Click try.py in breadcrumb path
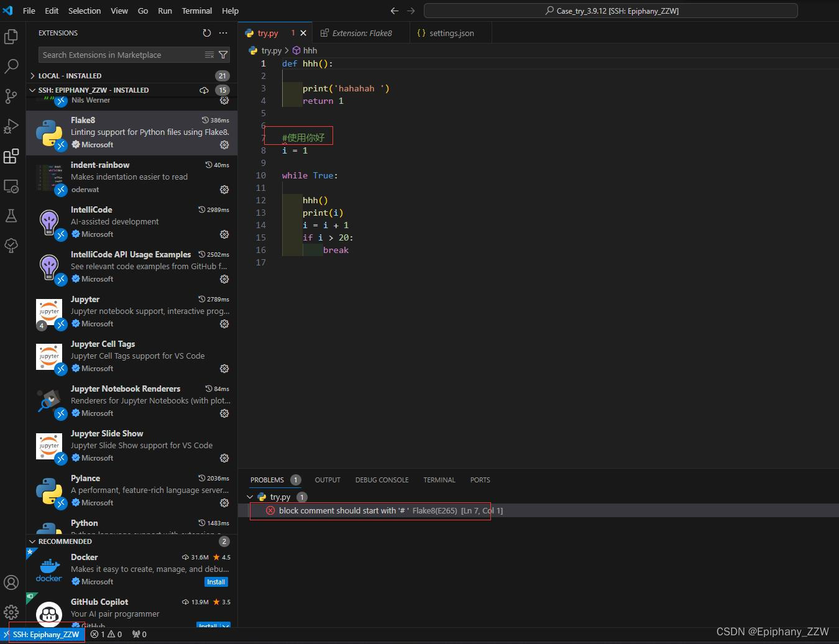The height and width of the screenshot is (644, 839). tap(265, 50)
